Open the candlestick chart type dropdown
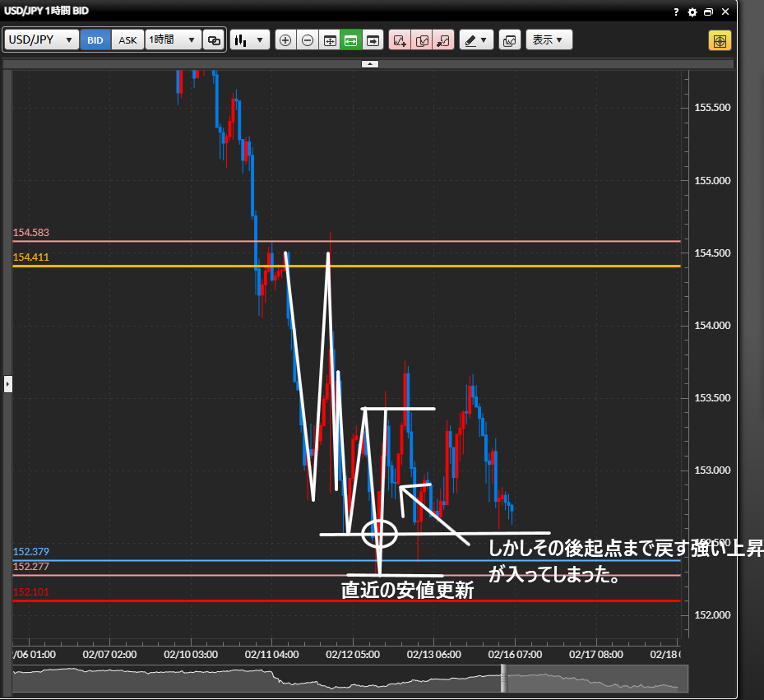Image resolution: width=764 pixels, height=700 pixels. (x=250, y=40)
